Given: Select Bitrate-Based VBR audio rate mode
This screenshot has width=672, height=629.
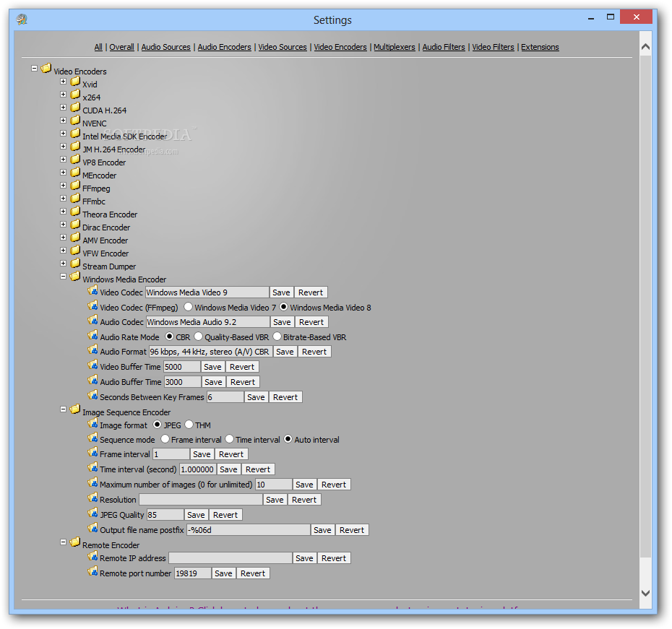Looking at the screenshot, I should tap(277, 336).
